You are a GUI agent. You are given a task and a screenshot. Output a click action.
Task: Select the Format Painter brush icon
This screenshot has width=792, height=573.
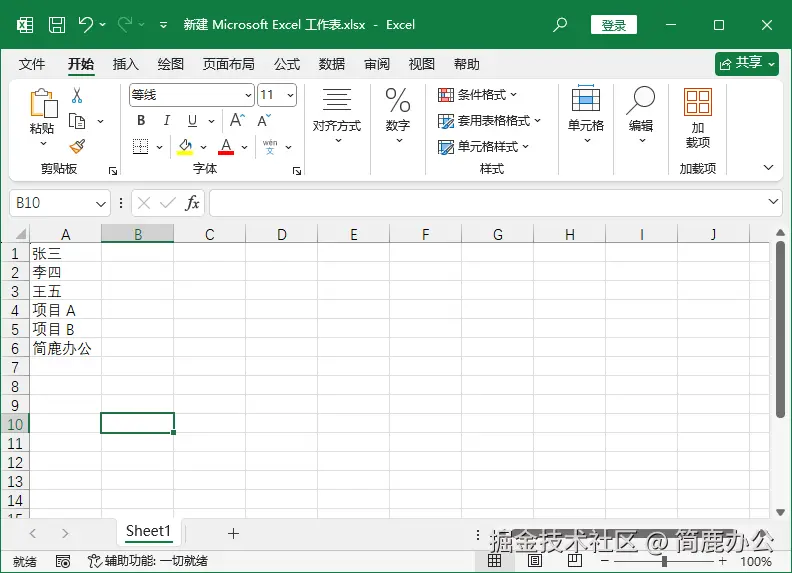point(77,147)
